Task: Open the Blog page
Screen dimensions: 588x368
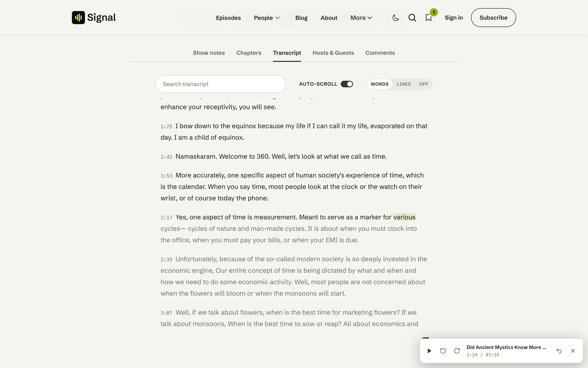Action: coord(301,18)
